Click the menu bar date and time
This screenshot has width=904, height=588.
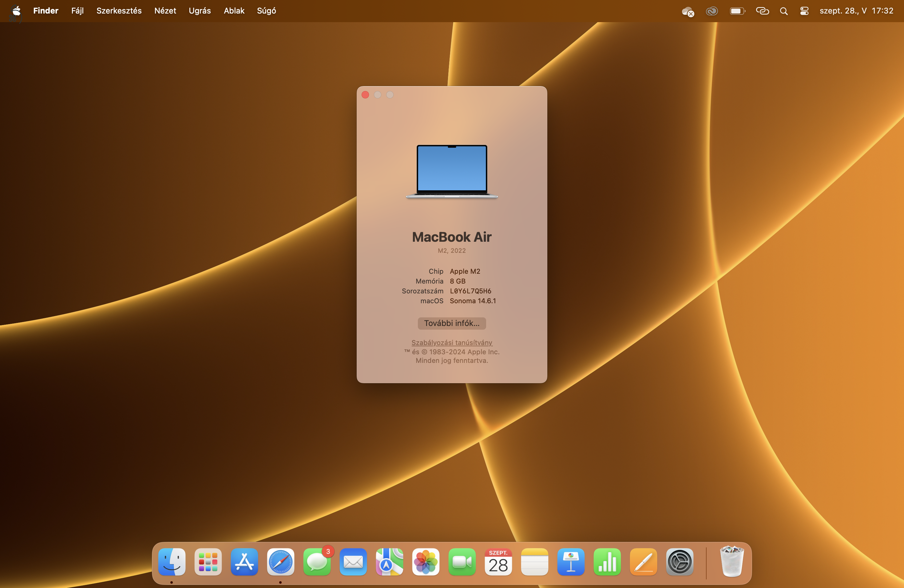point(856,11)
